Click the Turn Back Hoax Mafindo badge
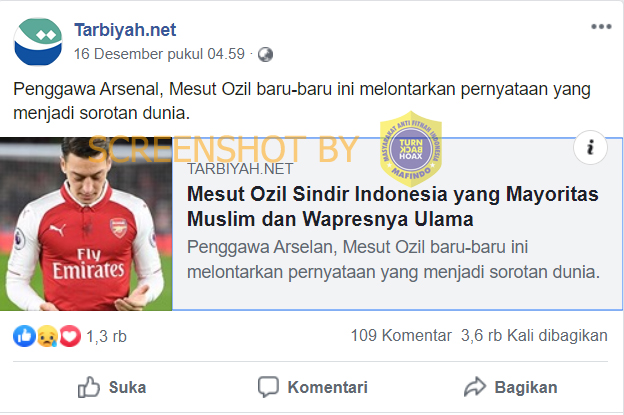This screenshot has width=624, height=415. [410, 148]
